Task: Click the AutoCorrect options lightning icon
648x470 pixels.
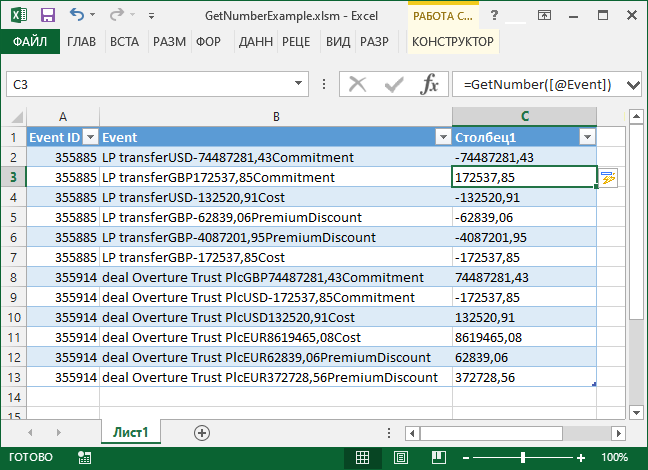Action: [x=608, y=178]
